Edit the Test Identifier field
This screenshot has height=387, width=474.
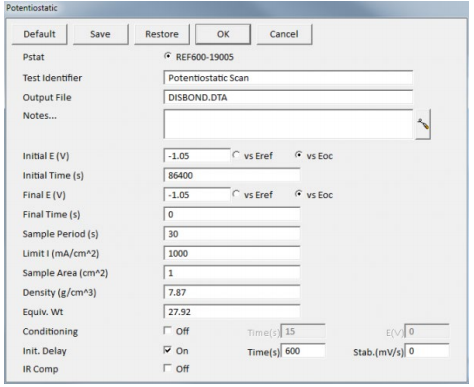click(288, 78)
